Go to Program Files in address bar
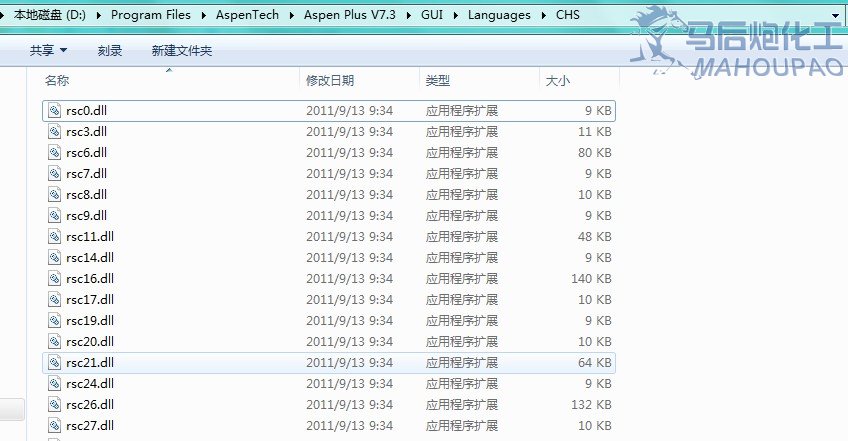The height and width of the screenshot is (441, 848). [151, 15]
